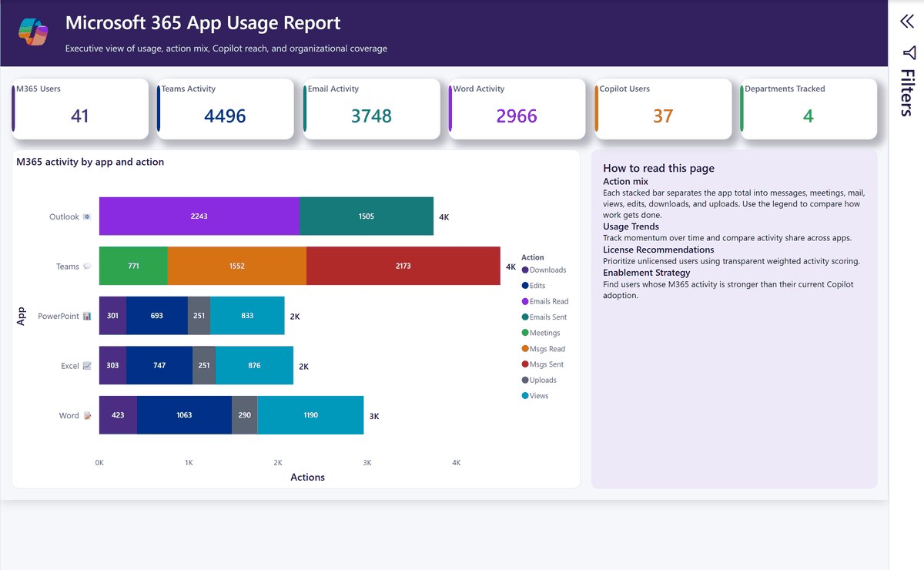
Task: Click Teams' red 2173 bar segment
Action: click(403, 266)
